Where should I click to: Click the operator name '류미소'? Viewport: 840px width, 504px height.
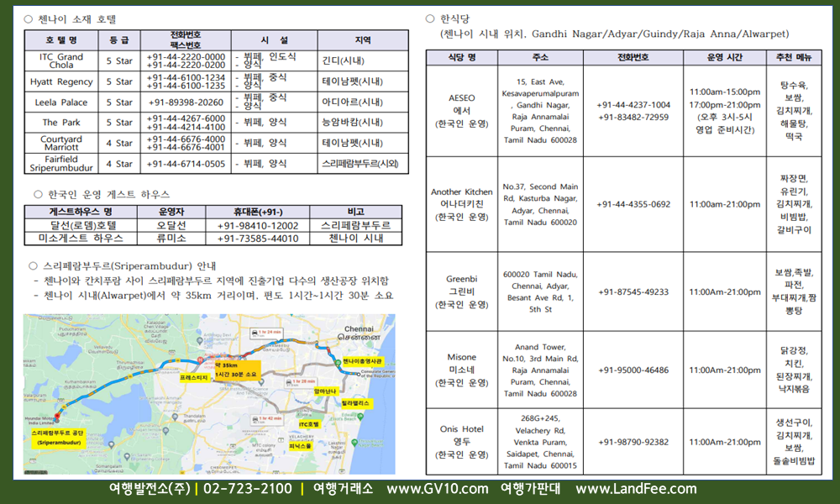click(171, 239)
